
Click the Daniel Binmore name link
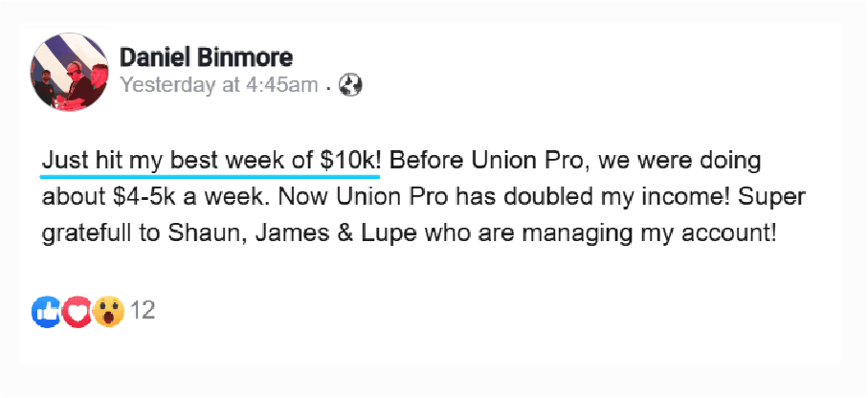point(206,57)
